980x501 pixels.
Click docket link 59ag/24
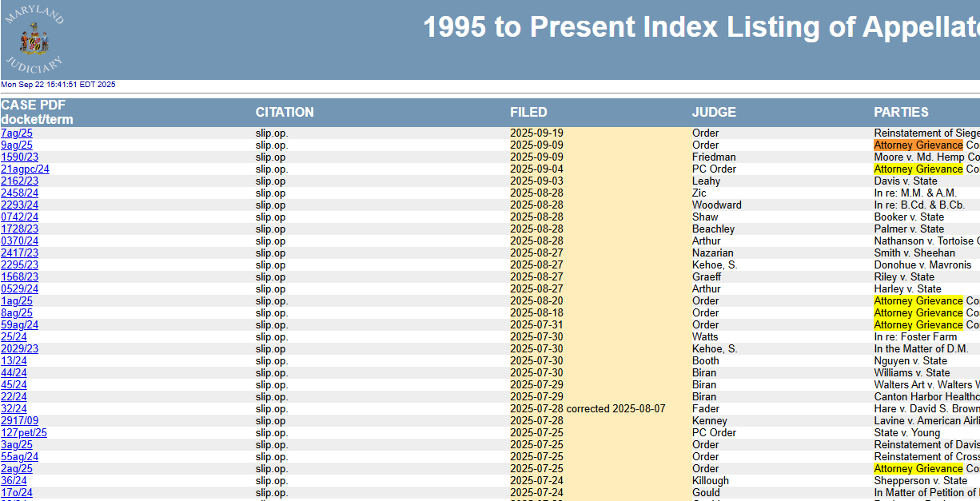pos(19,325)
